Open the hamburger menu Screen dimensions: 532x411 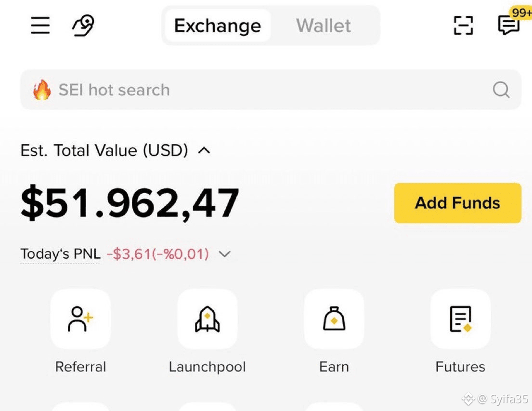40,26
